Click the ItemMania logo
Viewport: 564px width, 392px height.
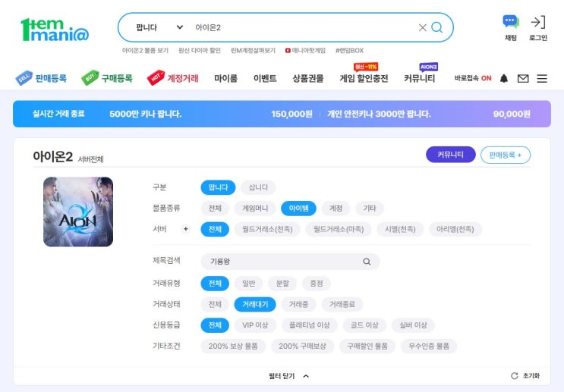(55, 30)
